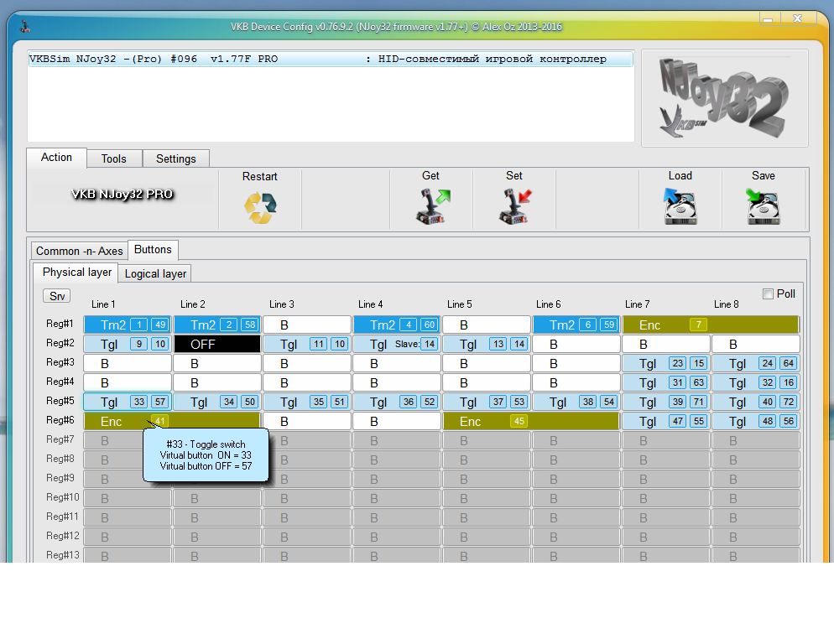Click the Load hard-drive icon
The width and height of the screenshot is (834, 644).
coord(680,207)
